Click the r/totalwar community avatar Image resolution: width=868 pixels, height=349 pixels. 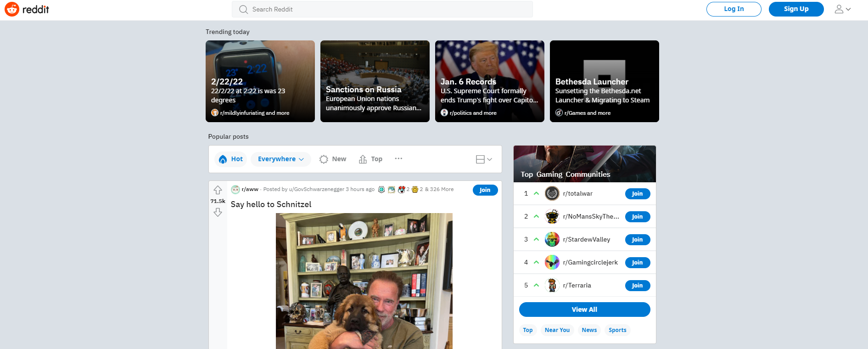coord(552,194)
